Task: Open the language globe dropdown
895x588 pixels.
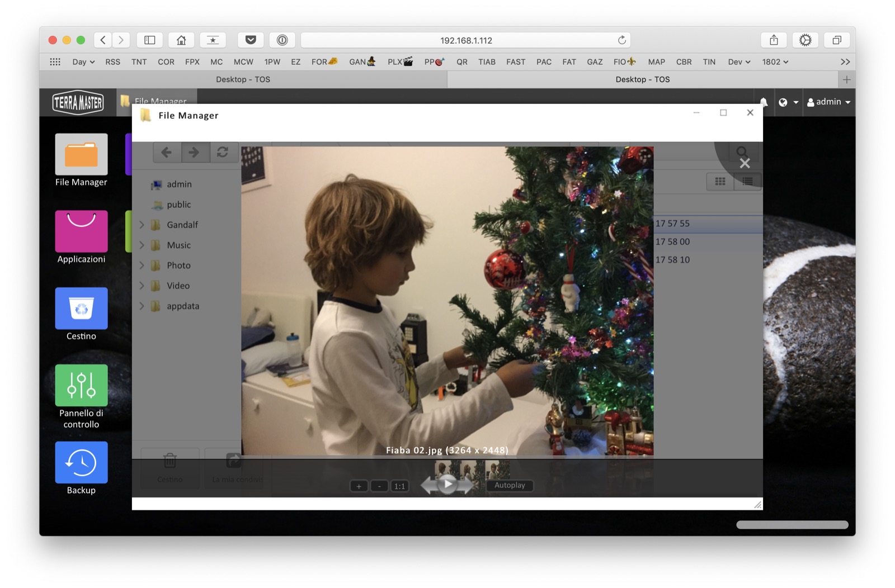Action: [x=788, y=102]
